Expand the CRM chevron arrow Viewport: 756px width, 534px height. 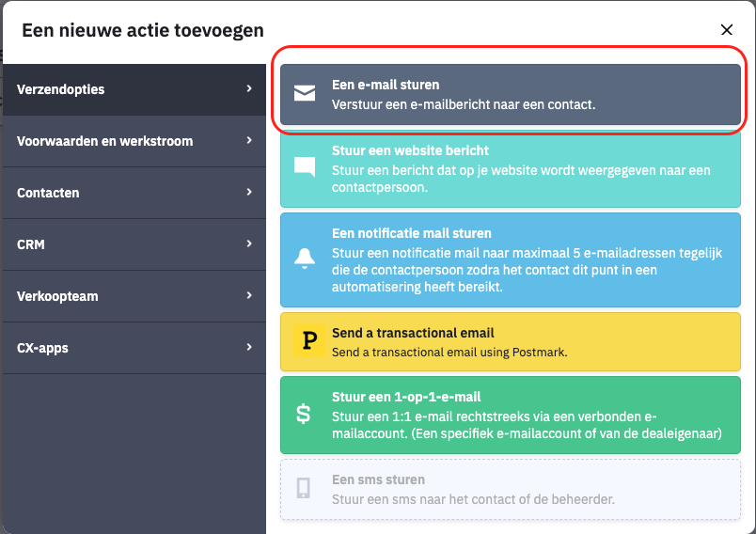click(249, 243)
